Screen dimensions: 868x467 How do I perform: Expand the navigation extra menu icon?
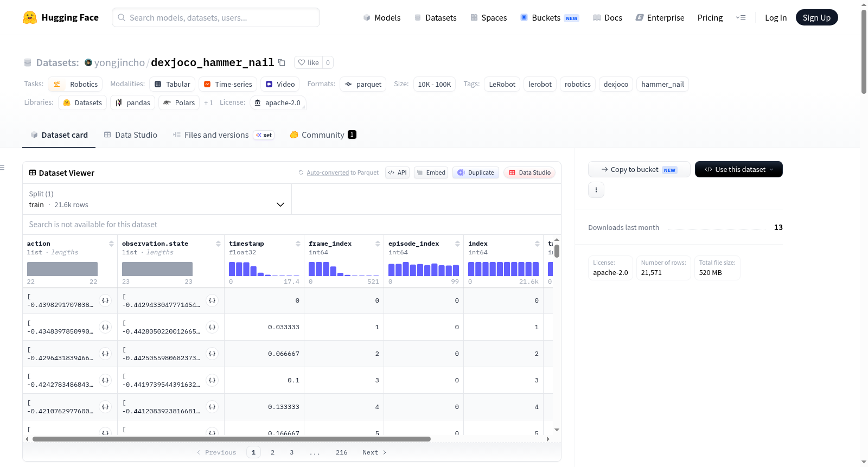pyautogui.click(x=741, y=17)
